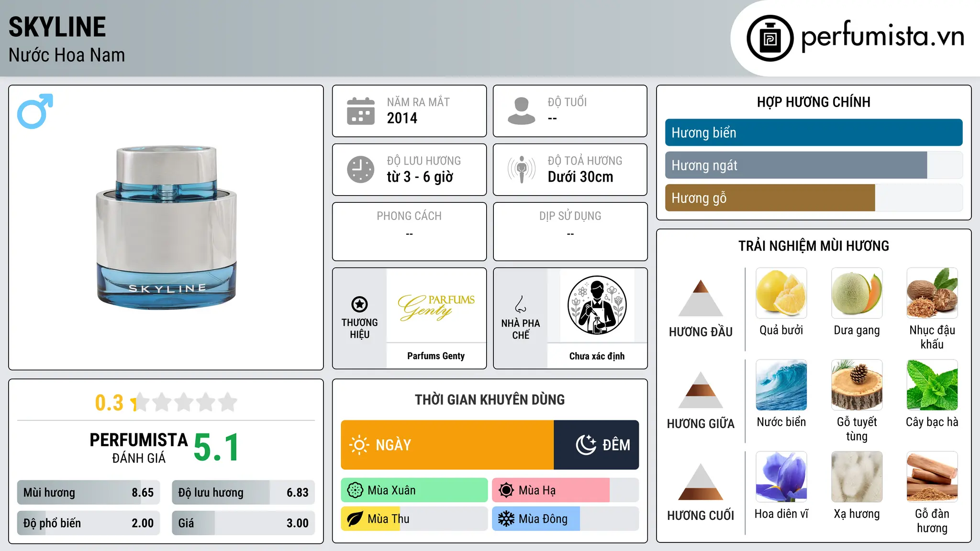Screen dimensions: 980x551
Task: Click the Parfums Genty brand name
Action: (x=436, y=356)
